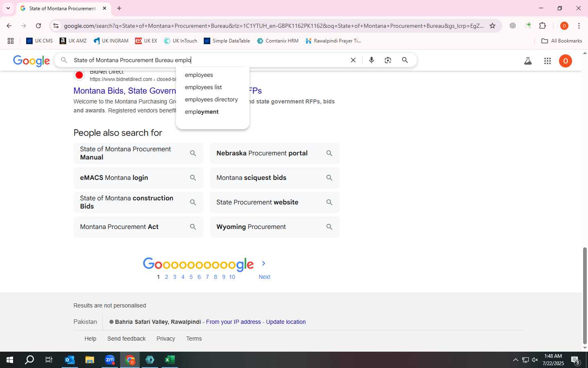The image size is (588, 368).
Task: Choose the 'employees directory' suggestion
Action: (212, 99)
